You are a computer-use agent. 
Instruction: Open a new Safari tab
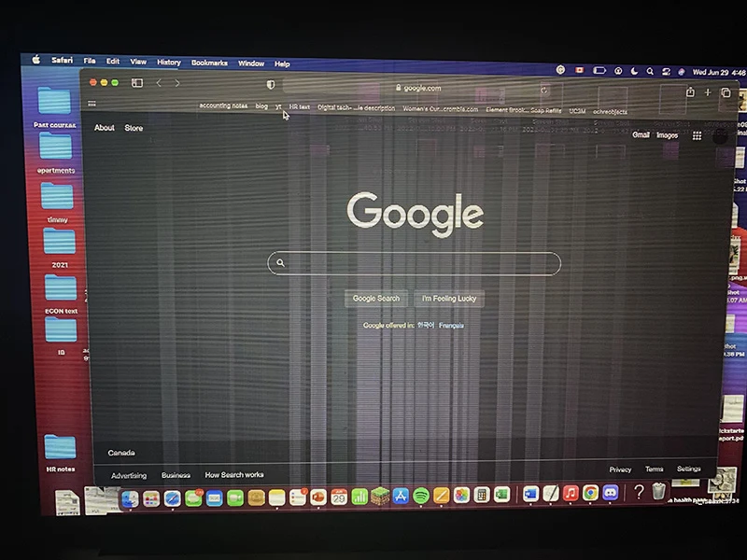(x=708, y=92)
